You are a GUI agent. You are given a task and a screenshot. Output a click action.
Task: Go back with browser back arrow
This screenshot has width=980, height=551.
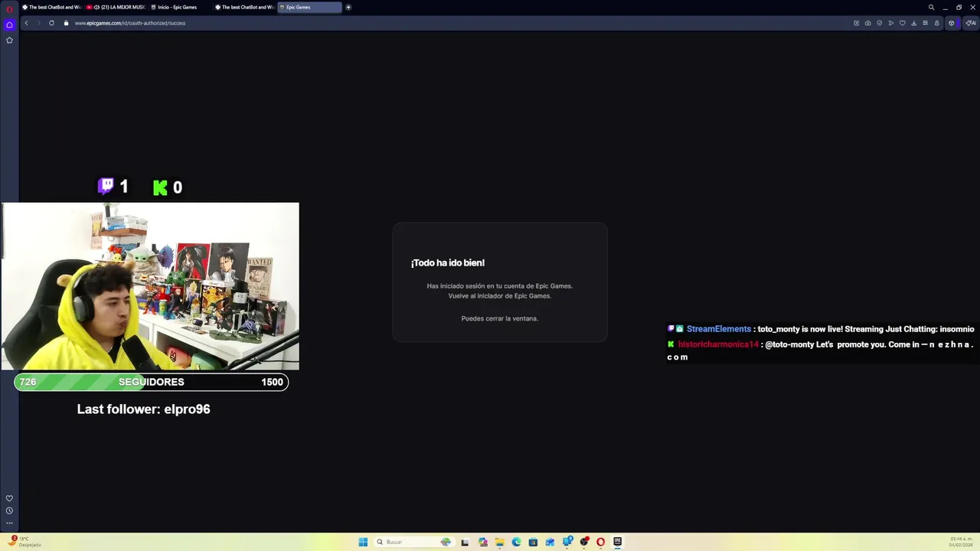tap(26, 23)
